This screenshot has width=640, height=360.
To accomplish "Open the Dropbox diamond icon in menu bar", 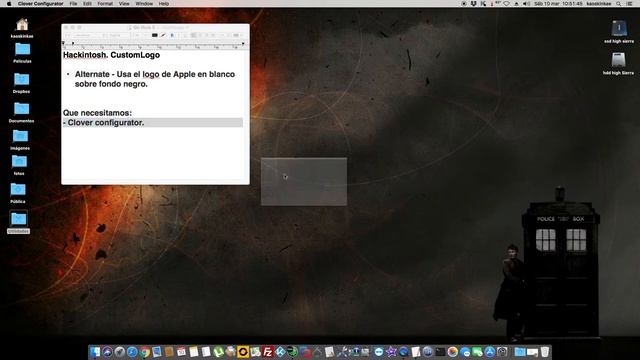I will [473, 4].
